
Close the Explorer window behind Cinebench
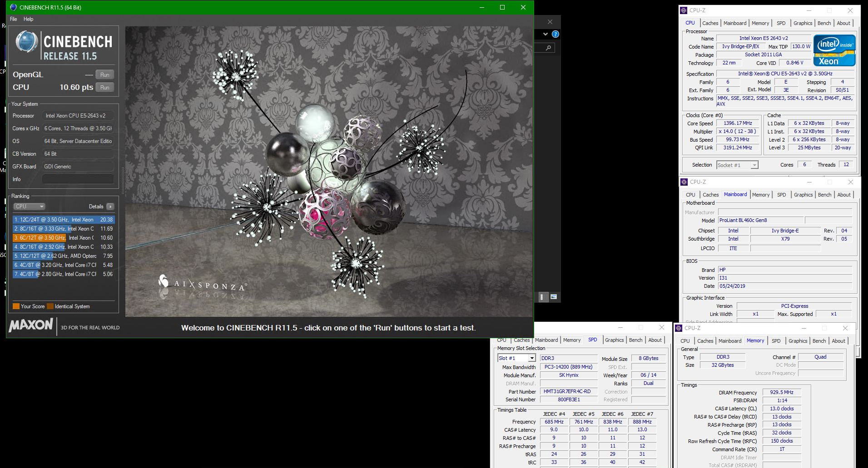[x=550, y=22]
